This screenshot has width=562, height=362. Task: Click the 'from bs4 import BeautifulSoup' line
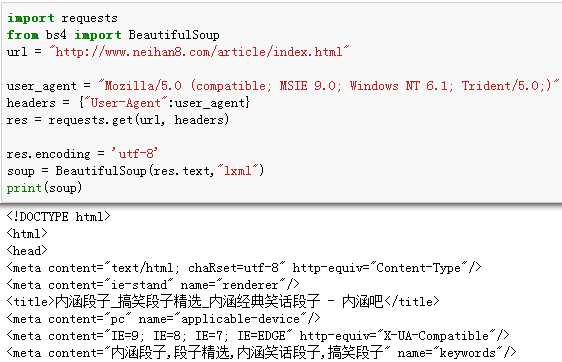[113, 35]
